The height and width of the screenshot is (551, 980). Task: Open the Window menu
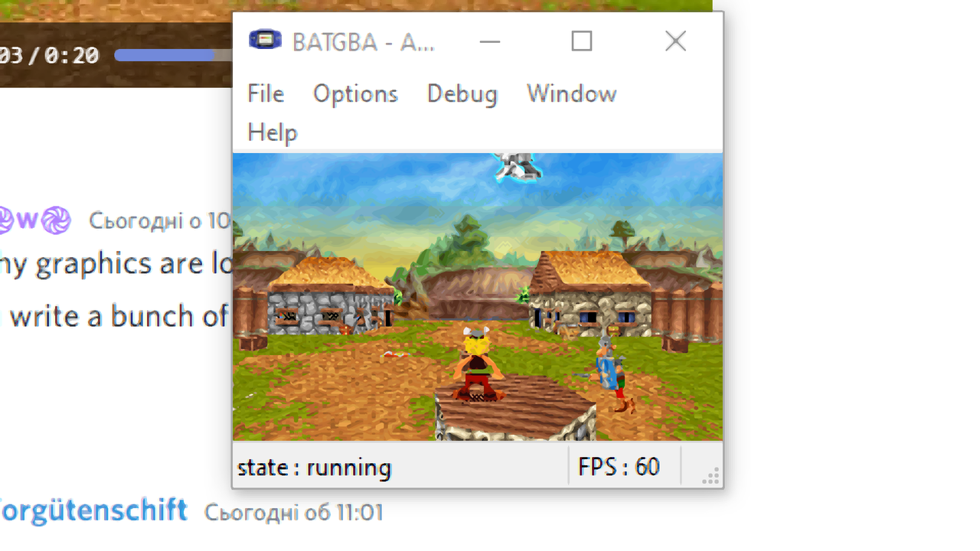571,93
